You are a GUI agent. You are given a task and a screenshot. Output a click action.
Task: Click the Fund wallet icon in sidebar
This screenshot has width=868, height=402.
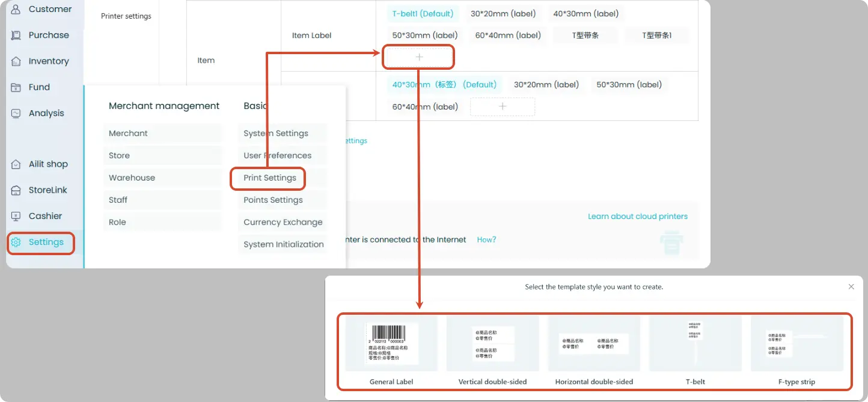pos(16,87)
